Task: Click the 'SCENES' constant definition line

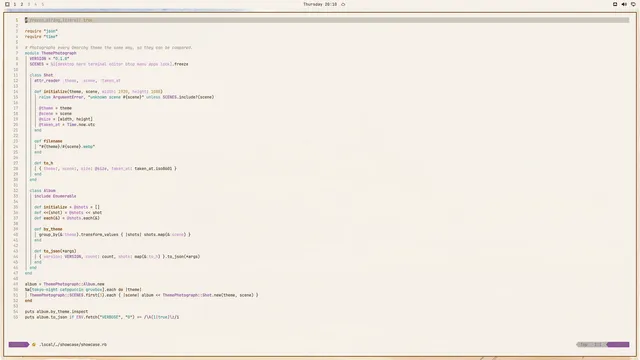Action: pos(109,64)
